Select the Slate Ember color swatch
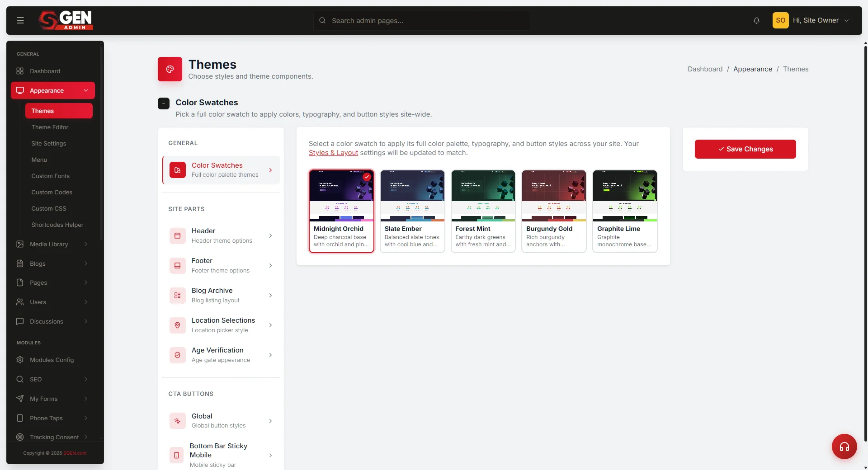The width and height of the screenshot is (868, 470). coord(412,211)
